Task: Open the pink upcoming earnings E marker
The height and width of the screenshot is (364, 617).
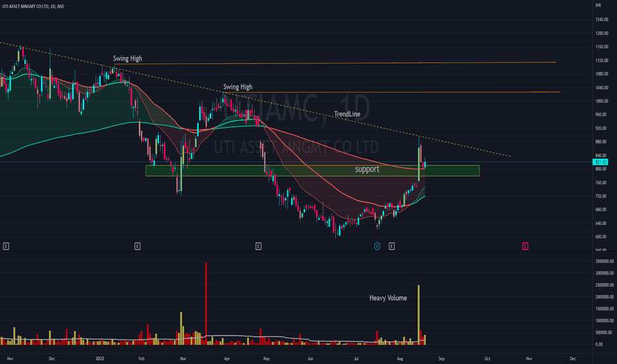Action: click(x=525, y=246)
